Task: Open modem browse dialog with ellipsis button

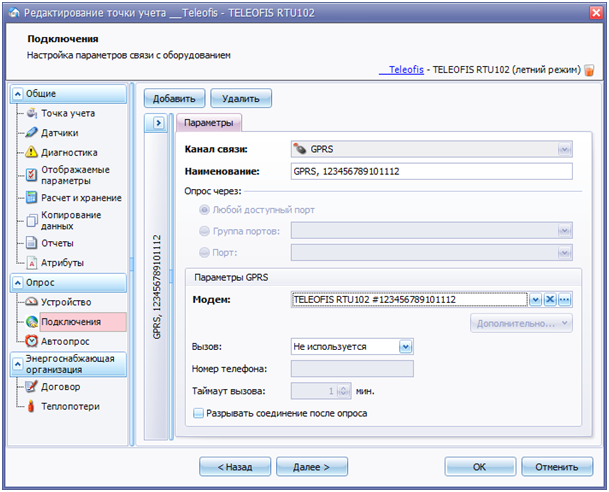Action: click(565, 300)
